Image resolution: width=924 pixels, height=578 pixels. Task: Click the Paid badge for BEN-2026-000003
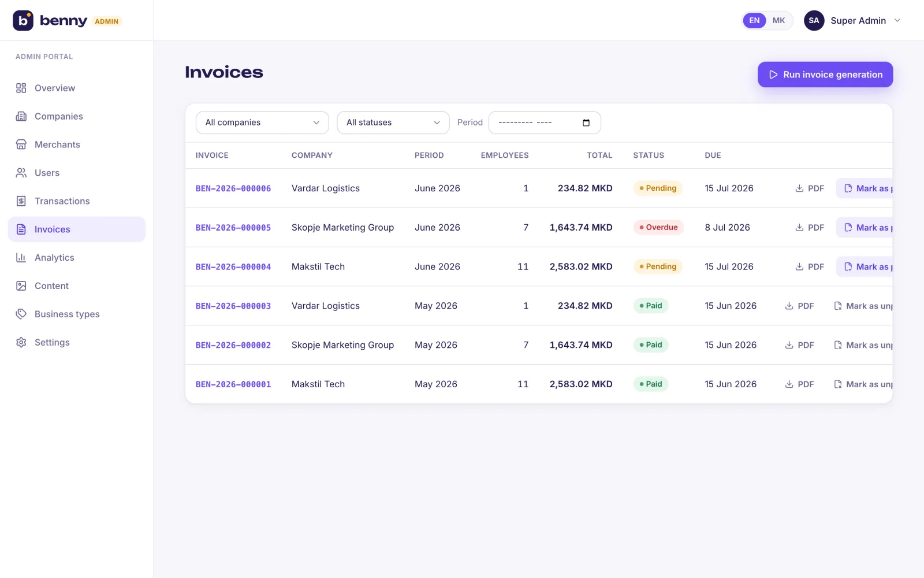(x=651, y=306)
